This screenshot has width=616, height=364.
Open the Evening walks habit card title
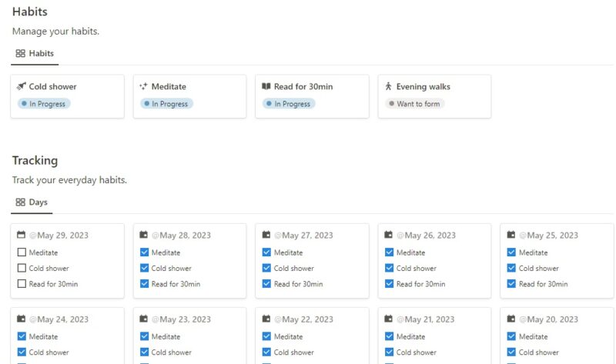[423, 86]
